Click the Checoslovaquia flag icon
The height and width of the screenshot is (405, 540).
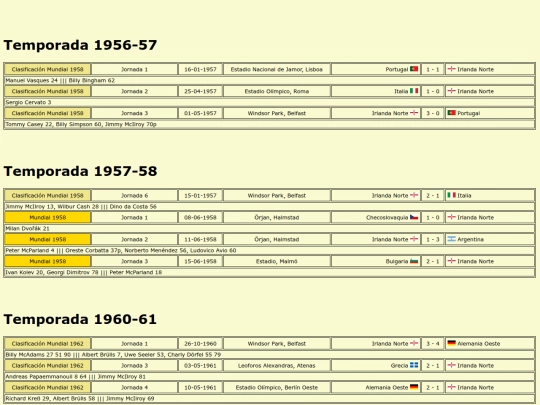(414, 217)
